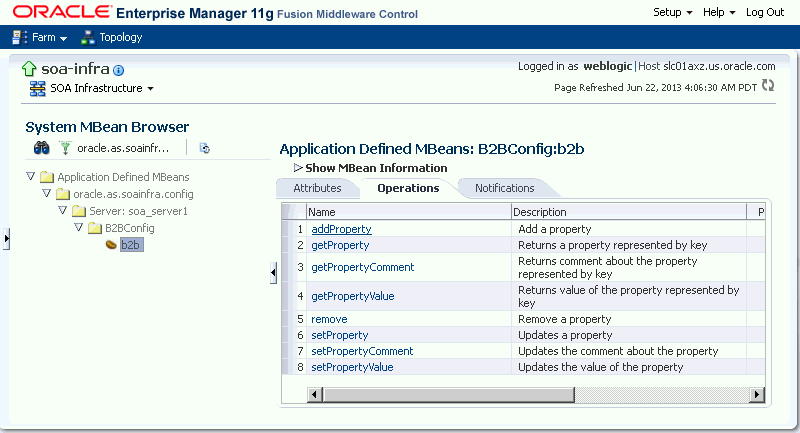Switch to the Operations tab
This screenshot has height=433, width=800.
pyautogui.click(x=408, y=188)
